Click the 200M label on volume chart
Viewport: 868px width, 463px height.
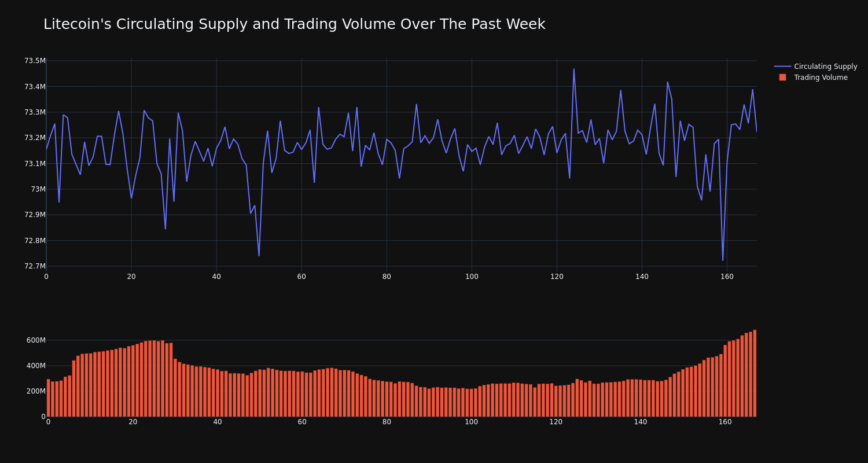click(36, 391)
